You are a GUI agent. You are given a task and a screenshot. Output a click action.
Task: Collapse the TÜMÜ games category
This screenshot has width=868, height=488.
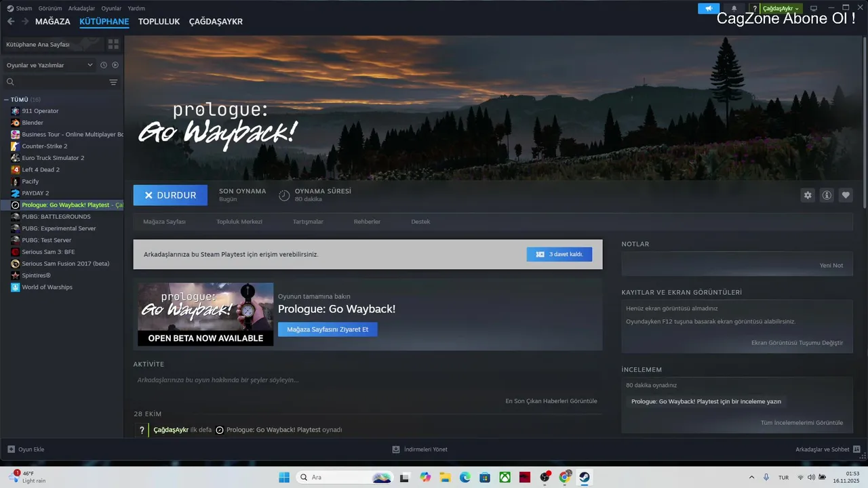click(x=6, y=100)
